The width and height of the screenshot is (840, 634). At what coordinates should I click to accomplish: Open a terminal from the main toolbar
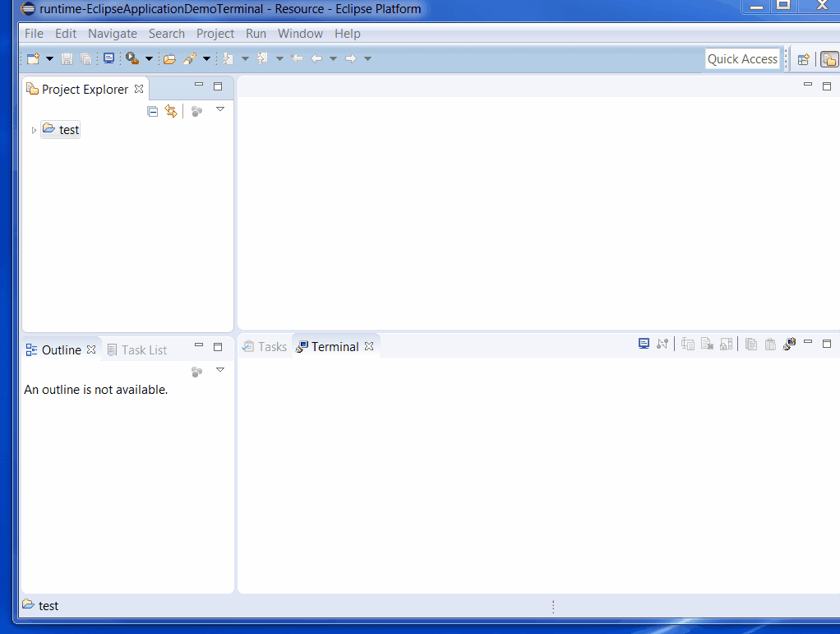pyautogui.click(x=108, y=59)
